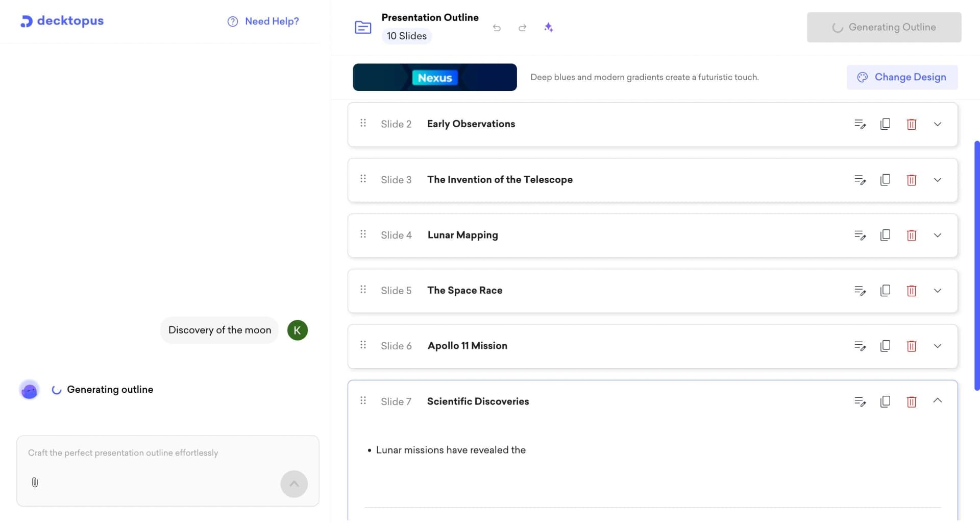Click the Presentation Outline heading

(x=430, y=17)
